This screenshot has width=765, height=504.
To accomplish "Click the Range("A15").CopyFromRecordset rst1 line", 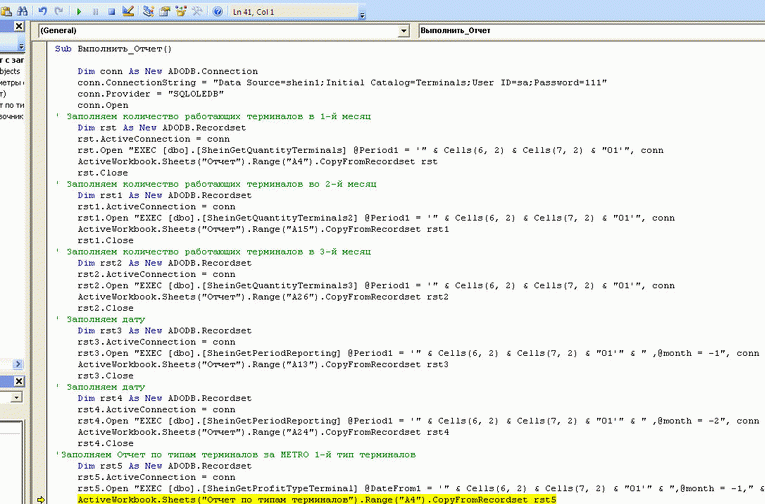I will click(x=263, y=229).
